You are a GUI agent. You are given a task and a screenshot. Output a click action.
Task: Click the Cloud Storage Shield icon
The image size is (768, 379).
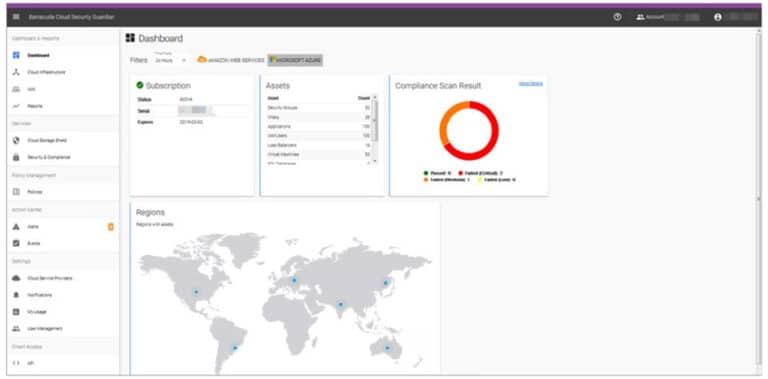click(x=16, y=141)
